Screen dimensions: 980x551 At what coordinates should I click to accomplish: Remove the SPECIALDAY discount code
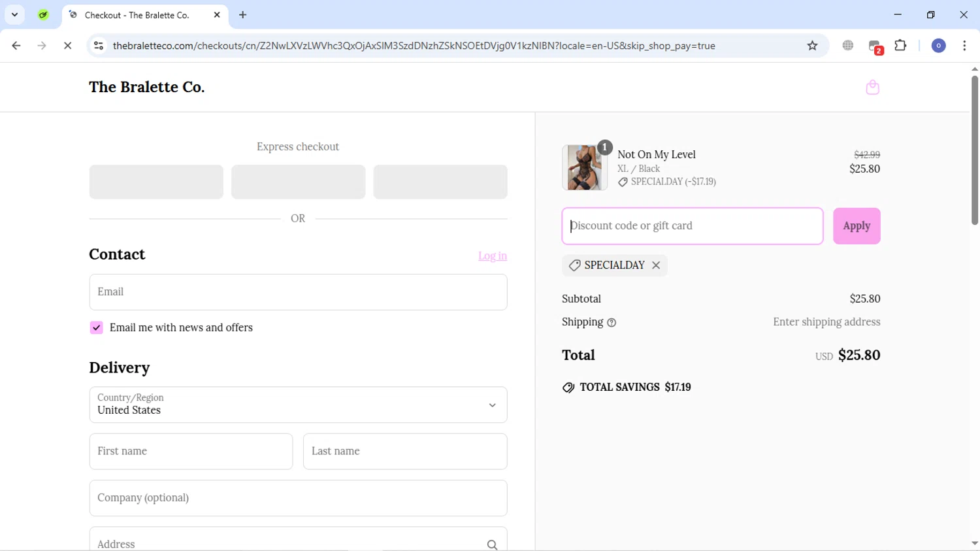pyautogui.click(x=656, y=265)
